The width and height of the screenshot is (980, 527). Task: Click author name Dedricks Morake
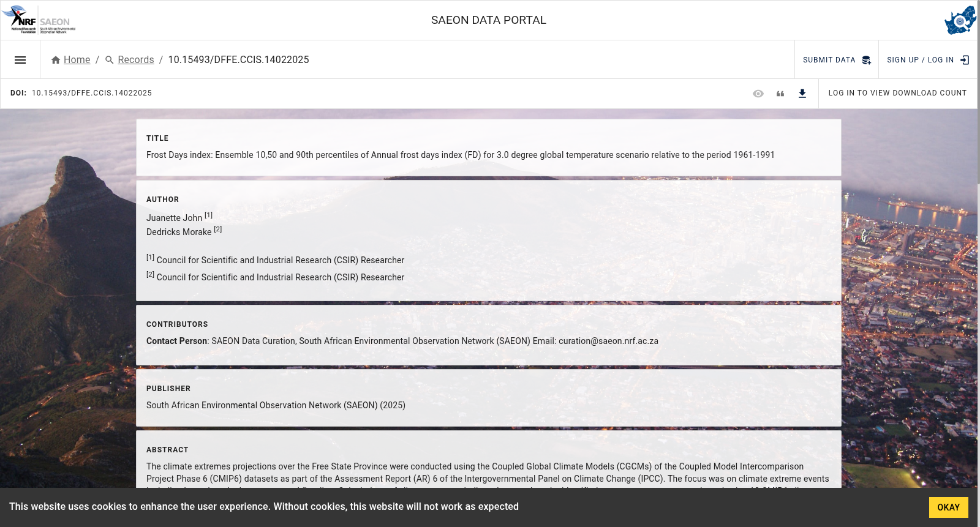click(179, 232)
